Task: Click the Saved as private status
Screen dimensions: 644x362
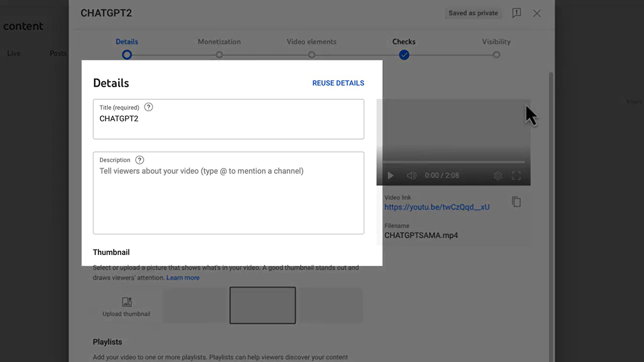Action: (473, 13)
